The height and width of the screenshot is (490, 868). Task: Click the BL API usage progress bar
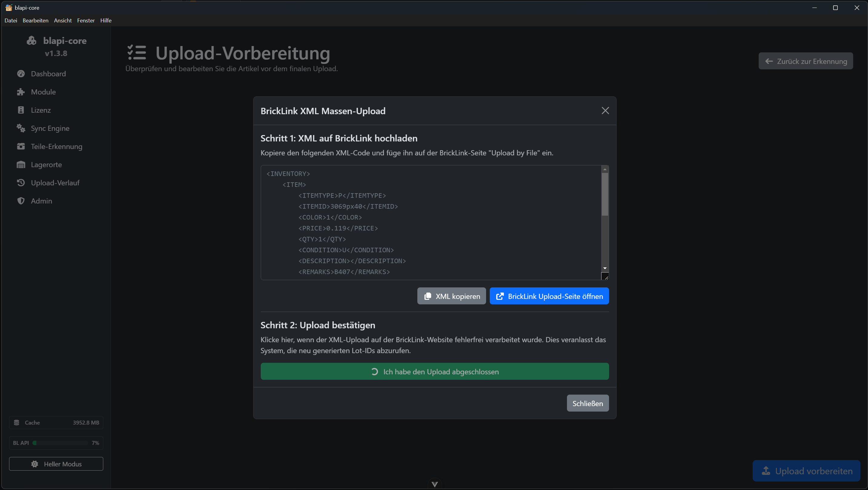click(60, 443)
